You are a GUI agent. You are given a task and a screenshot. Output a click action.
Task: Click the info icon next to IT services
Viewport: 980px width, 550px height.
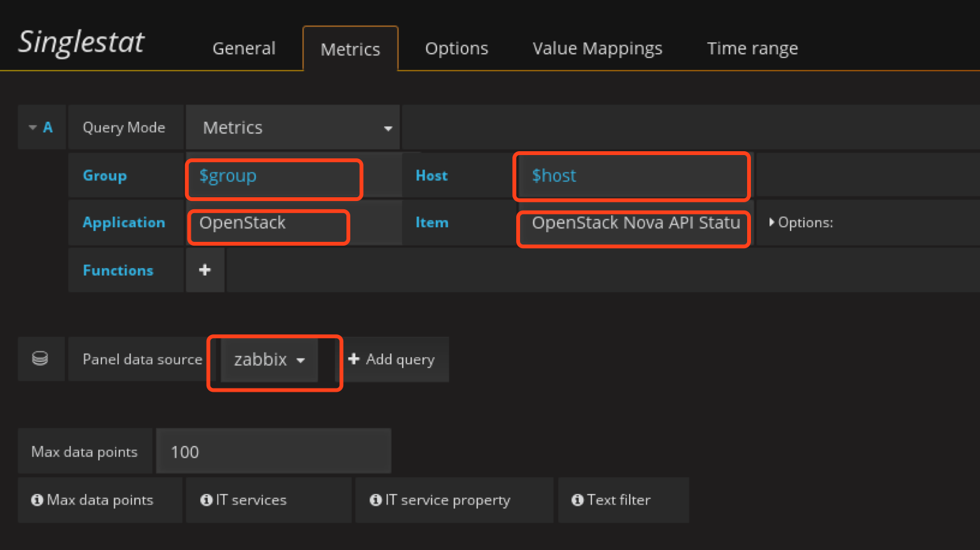coord(206,500)
